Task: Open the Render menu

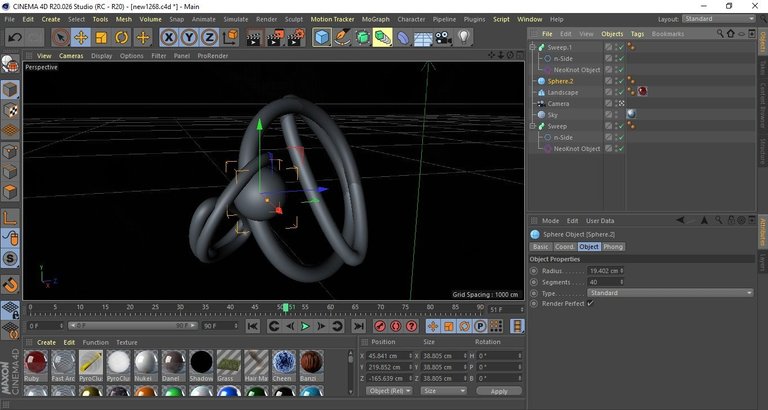Action: (x=266, y=19)
